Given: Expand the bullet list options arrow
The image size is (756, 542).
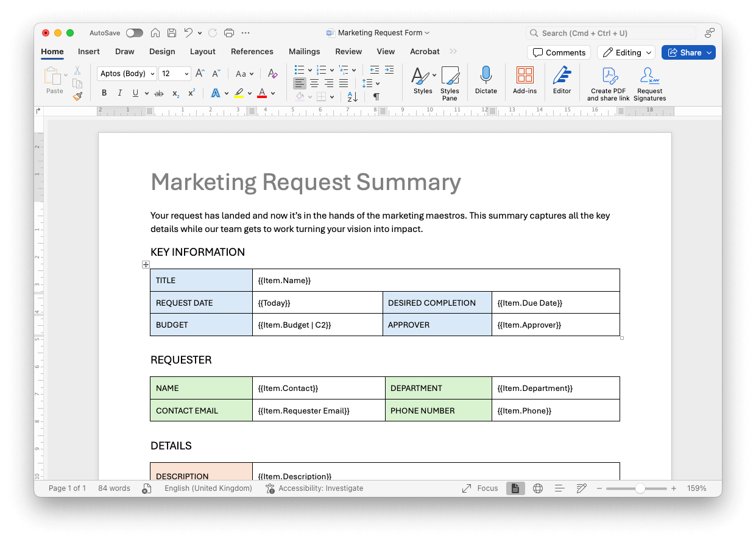Looking at the screenshot, I should (310, 70).
